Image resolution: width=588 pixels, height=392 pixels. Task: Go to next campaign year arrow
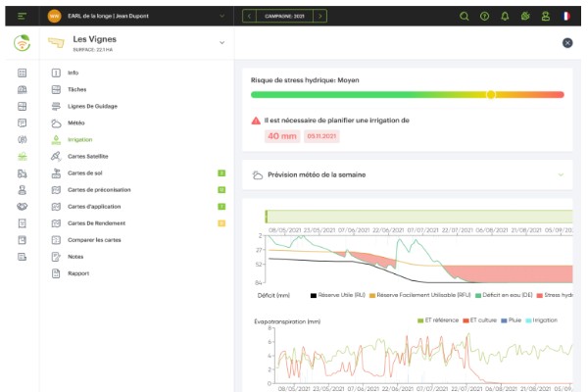tap(319, 16)
